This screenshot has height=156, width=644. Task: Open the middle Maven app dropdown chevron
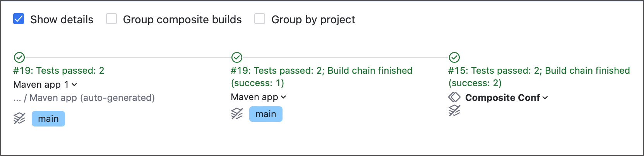[x=283, y=97]
